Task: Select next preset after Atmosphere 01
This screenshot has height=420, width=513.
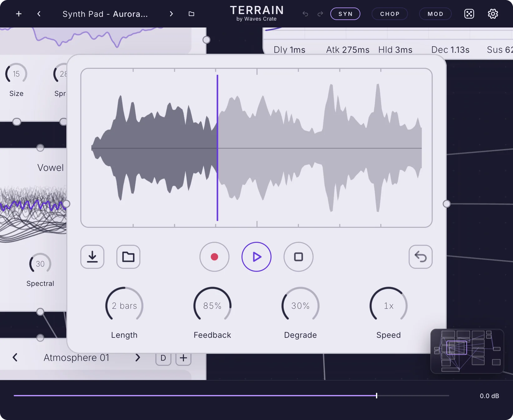Action: [138, 357]
